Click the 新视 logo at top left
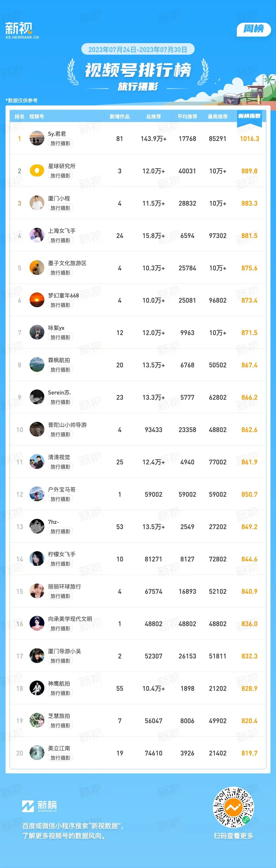 click(22, 31)
